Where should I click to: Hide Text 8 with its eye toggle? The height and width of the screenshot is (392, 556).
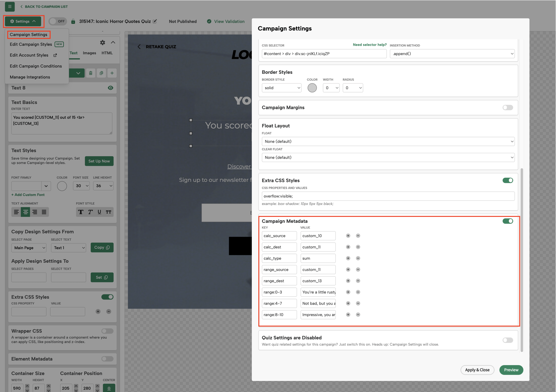pos(111,88)
